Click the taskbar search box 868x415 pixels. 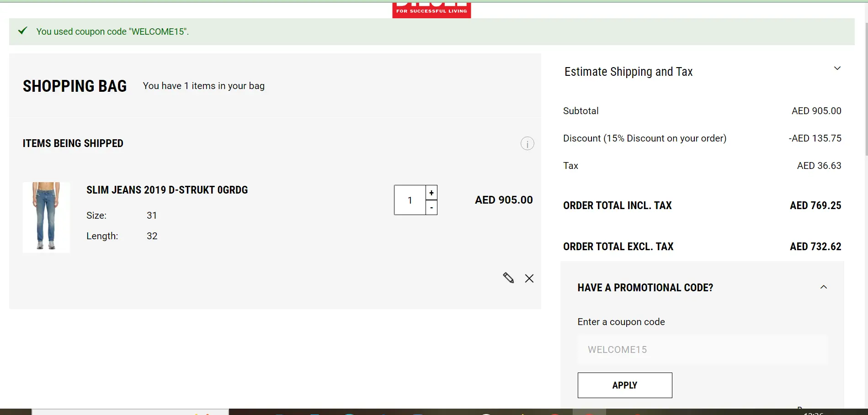pyautogui.click(x=130, y=412)
